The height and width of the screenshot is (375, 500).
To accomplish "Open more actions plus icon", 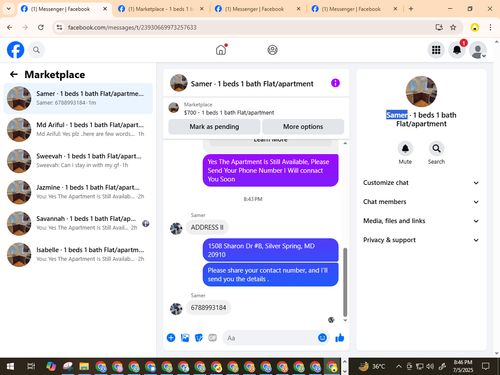I will coord(171,338).
